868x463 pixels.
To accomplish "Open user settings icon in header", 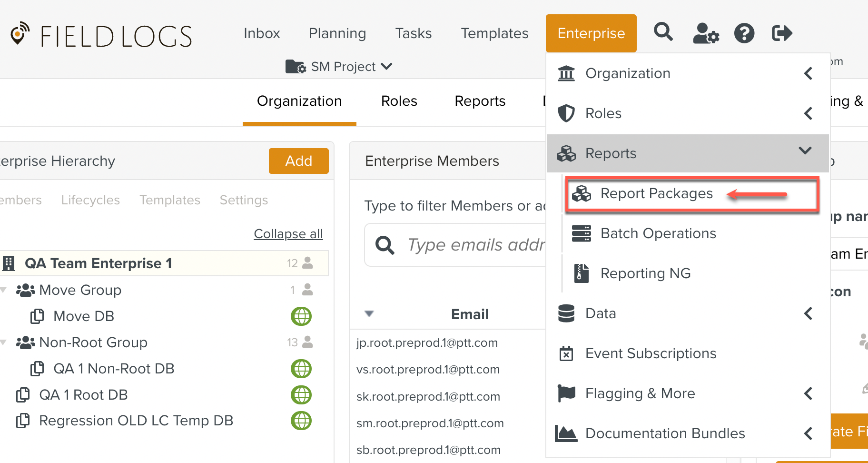I will tap(705, 33).
